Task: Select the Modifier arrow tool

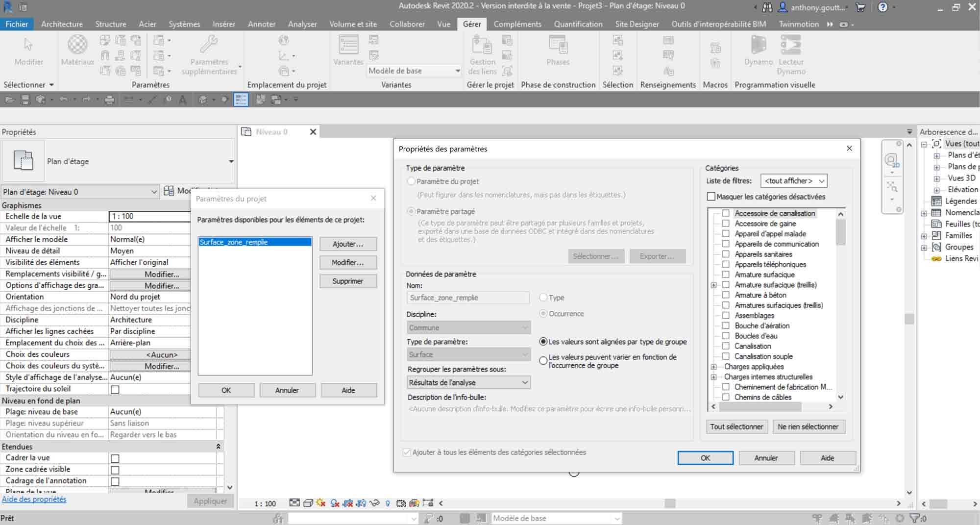Action: point(28,50)
